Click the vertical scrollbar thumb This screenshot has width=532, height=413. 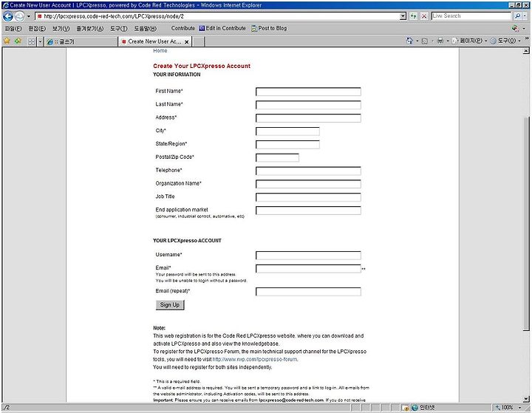(x=526, y=223)
